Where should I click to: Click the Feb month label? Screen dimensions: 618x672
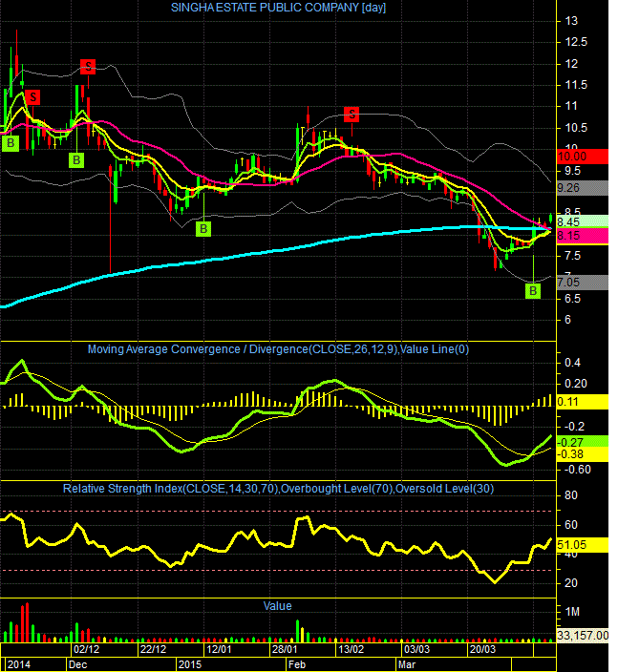(297, 664)
